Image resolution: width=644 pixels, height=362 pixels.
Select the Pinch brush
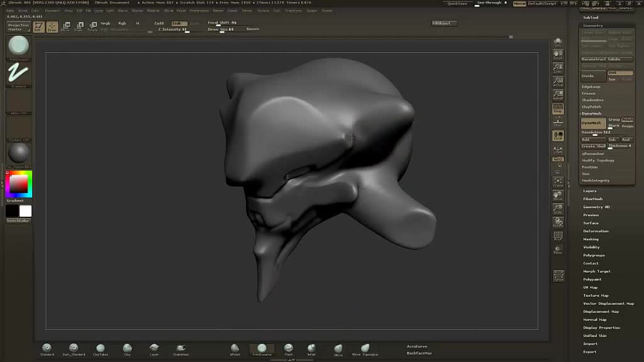point(289,349)
